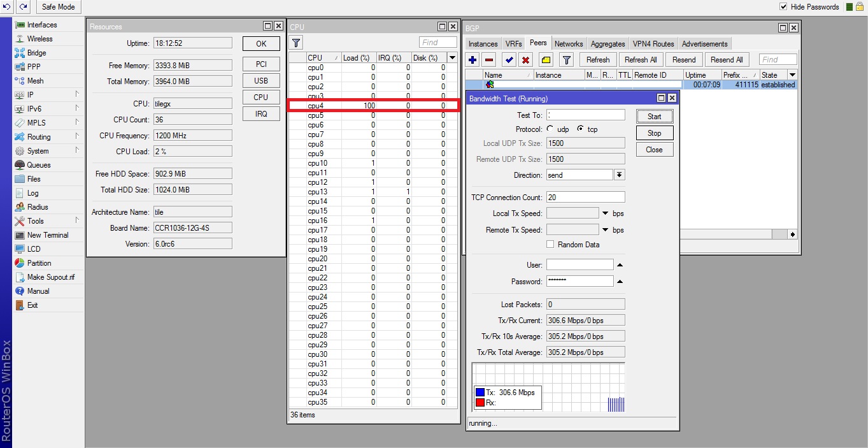Click comment icon in BGP toolbar
868x448 pixels.
pyautogui.click(x=546, y=60)
